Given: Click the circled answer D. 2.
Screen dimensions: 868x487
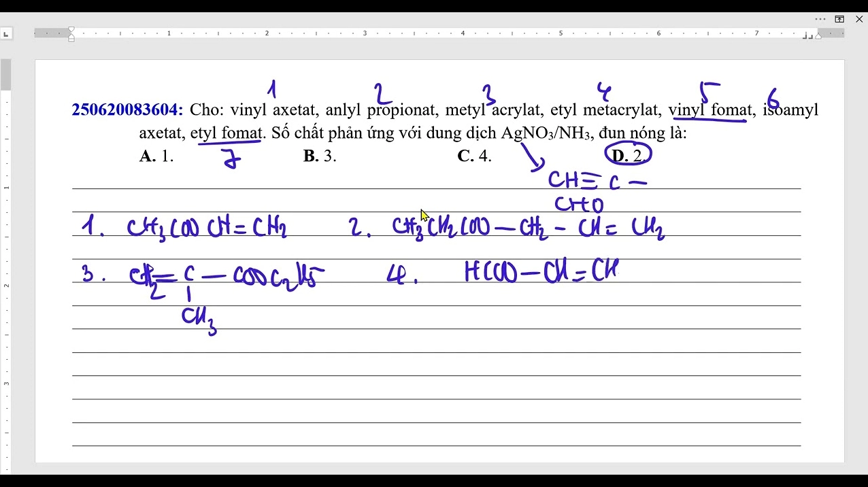Looking at the screenshot, I should 628,156.
